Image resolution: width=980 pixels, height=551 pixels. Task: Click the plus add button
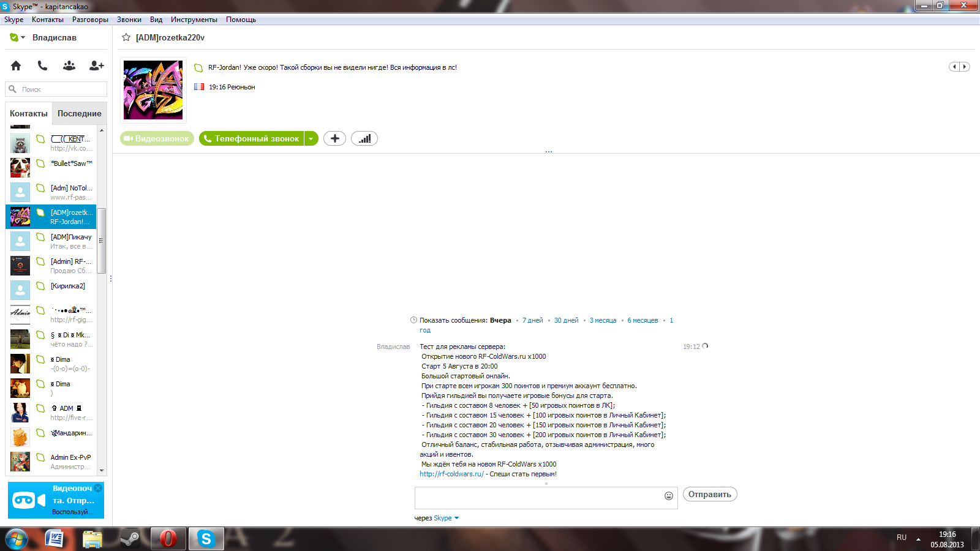[334, 138]
